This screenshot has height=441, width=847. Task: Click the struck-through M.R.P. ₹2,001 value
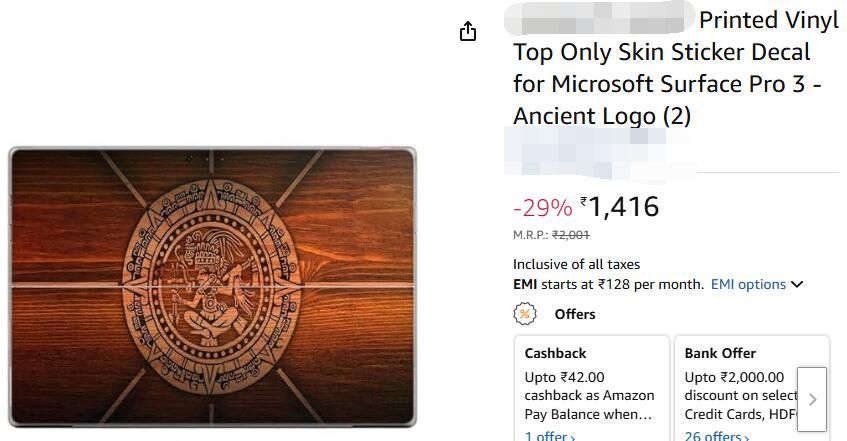(x=571, y=235)
